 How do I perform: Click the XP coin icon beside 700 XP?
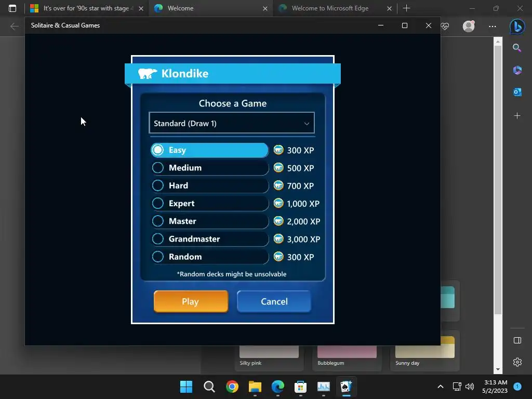(x=278, y=185)
